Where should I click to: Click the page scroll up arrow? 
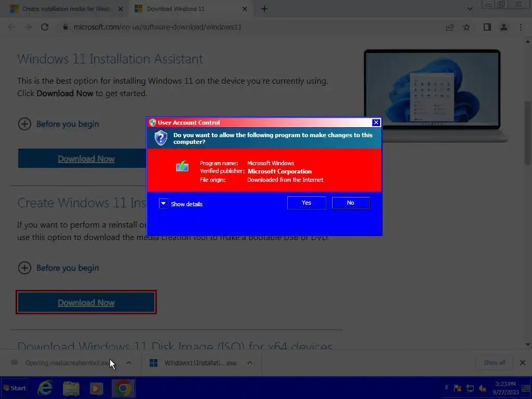[x=528, y=42]
